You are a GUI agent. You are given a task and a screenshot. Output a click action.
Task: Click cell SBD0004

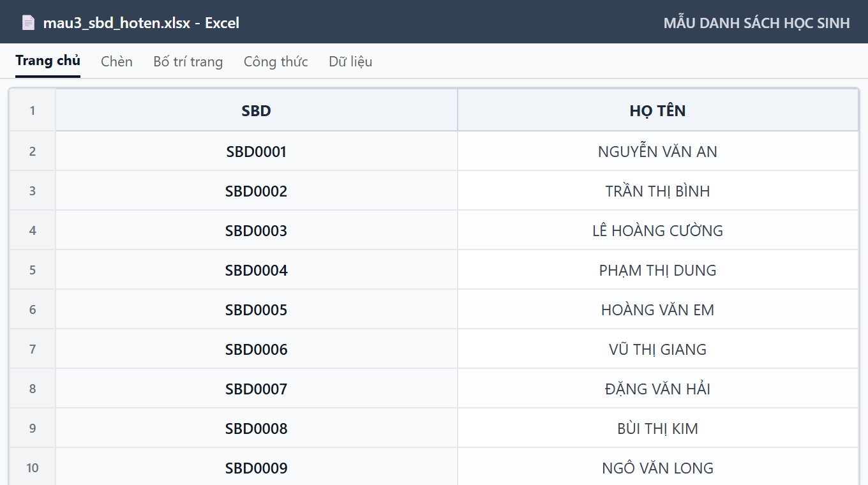pos(257,270)
